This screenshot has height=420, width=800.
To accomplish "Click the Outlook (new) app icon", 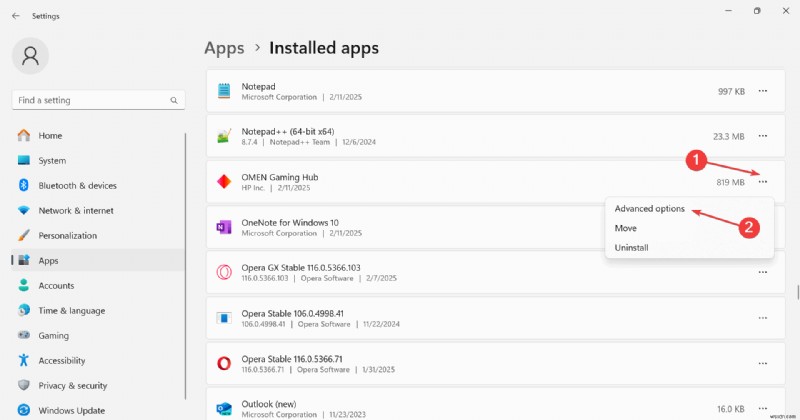I will (224, 408).
